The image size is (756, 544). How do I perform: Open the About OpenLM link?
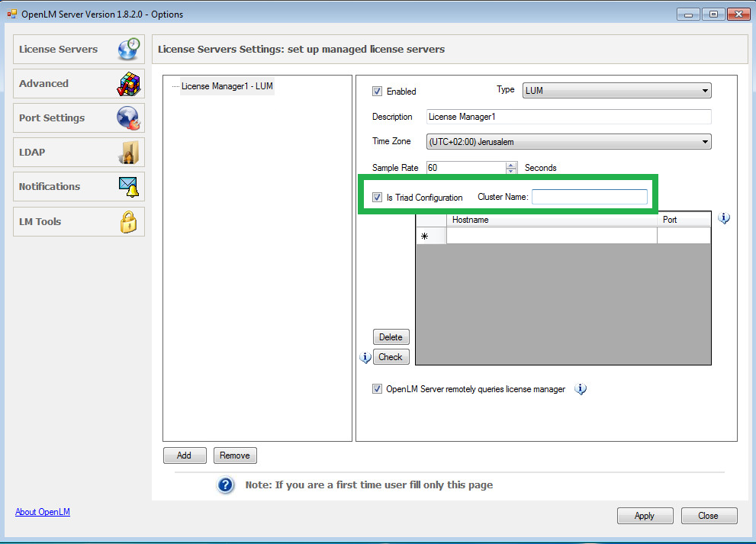[x=43, y=512]
